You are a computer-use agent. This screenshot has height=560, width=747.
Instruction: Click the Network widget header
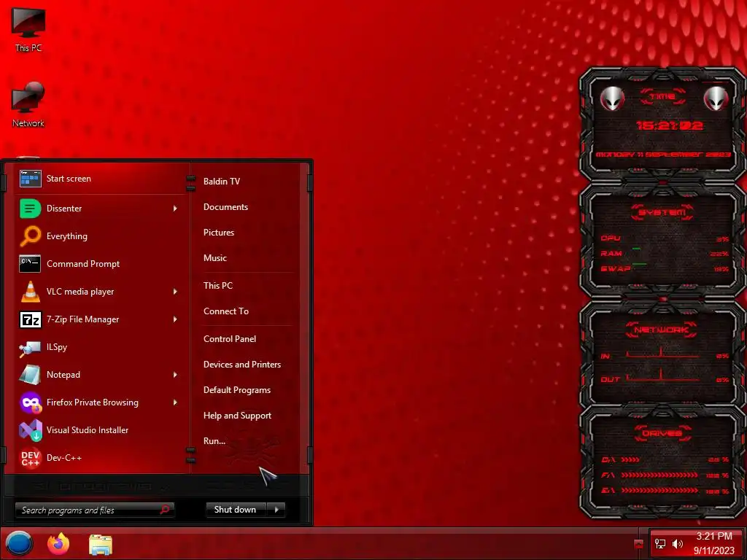click(661, 330)
